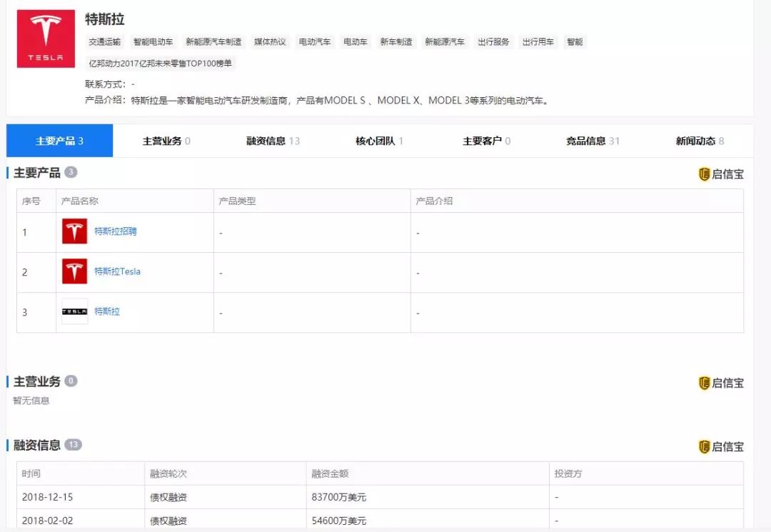Click the count badge 0 beside 主营业务 heading
This screenshot has height=532, width=771.
tap(71, 381)
